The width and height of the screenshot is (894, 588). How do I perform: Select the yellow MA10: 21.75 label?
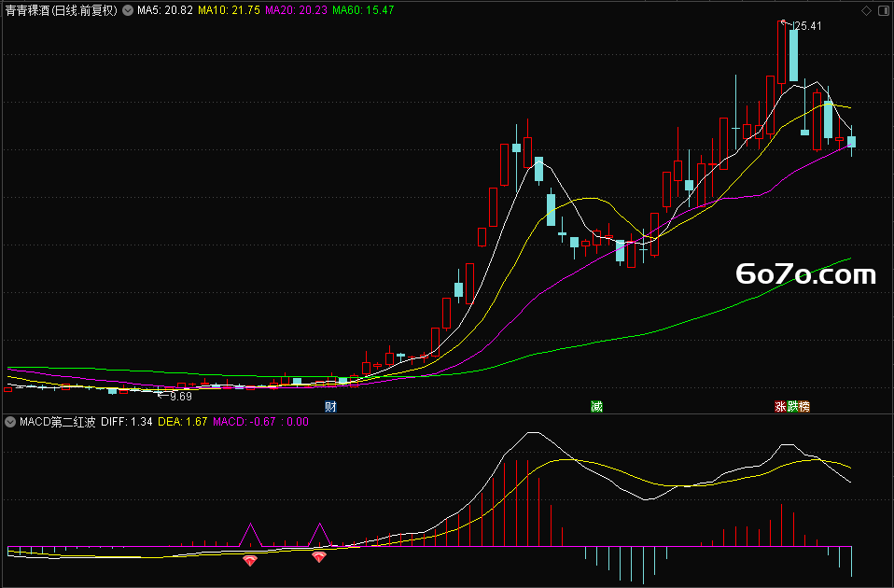pos(229,10)
